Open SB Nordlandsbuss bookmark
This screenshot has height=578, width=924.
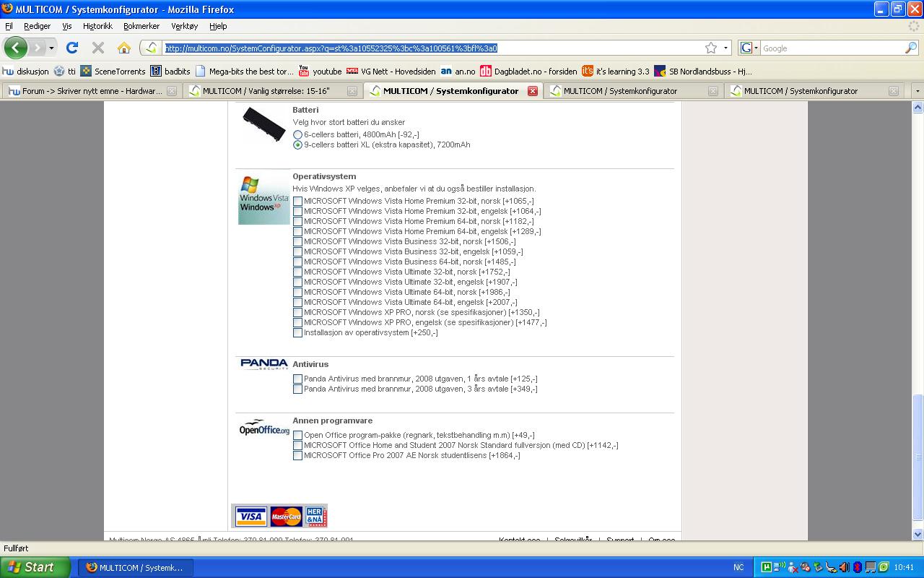pos(703,71)
